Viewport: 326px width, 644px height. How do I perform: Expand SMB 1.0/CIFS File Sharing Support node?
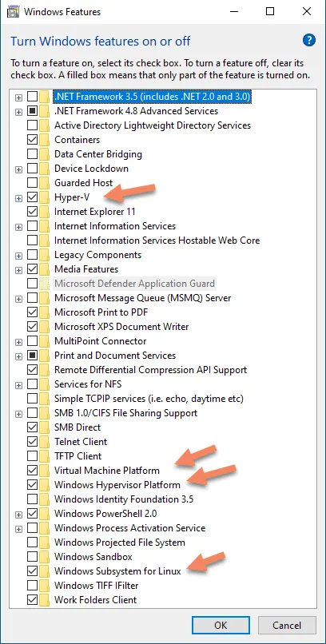[18, 414]
